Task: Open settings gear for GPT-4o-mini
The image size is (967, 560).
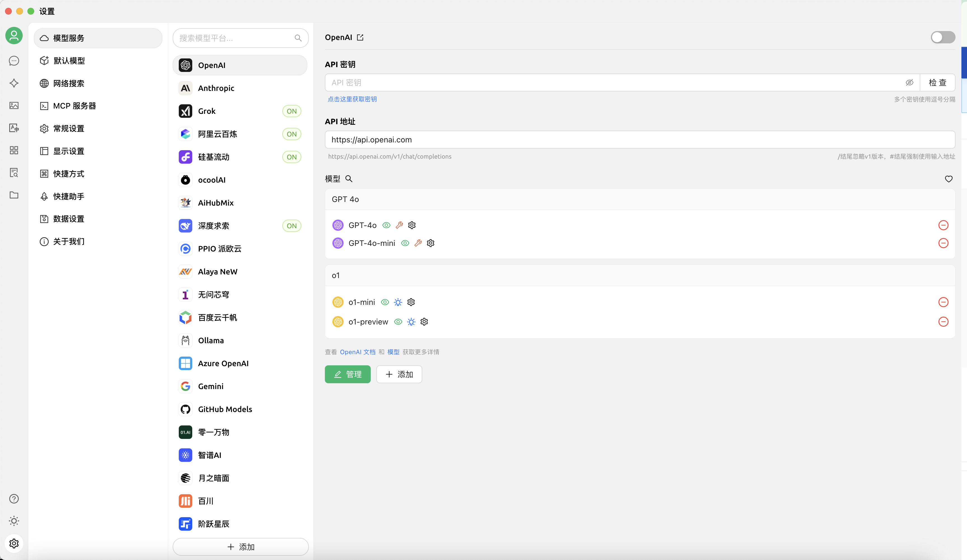Action: pos(431,243)
